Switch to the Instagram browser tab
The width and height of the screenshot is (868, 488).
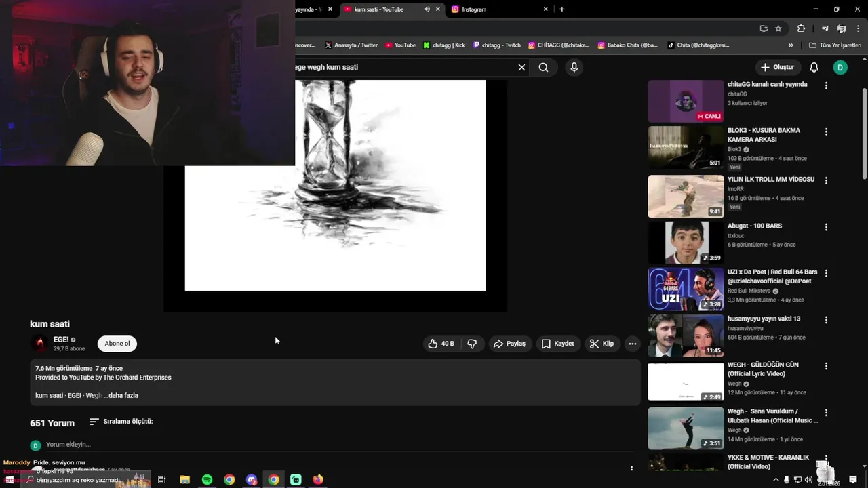click(500, 9)
